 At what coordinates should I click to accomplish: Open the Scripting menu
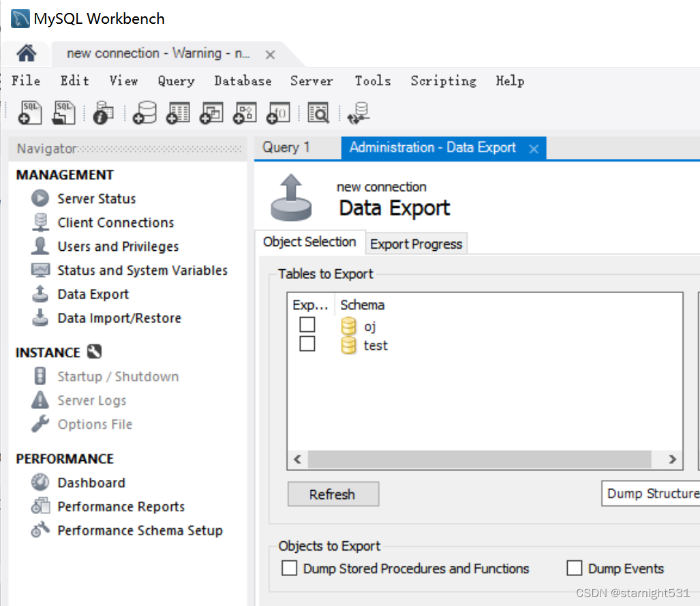point(443,81)
